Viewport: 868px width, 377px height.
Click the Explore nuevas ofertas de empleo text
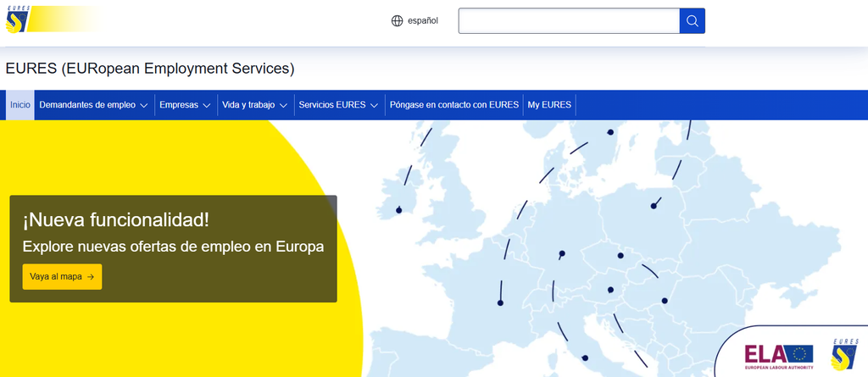pyautogui.click(x=173, y=247)
